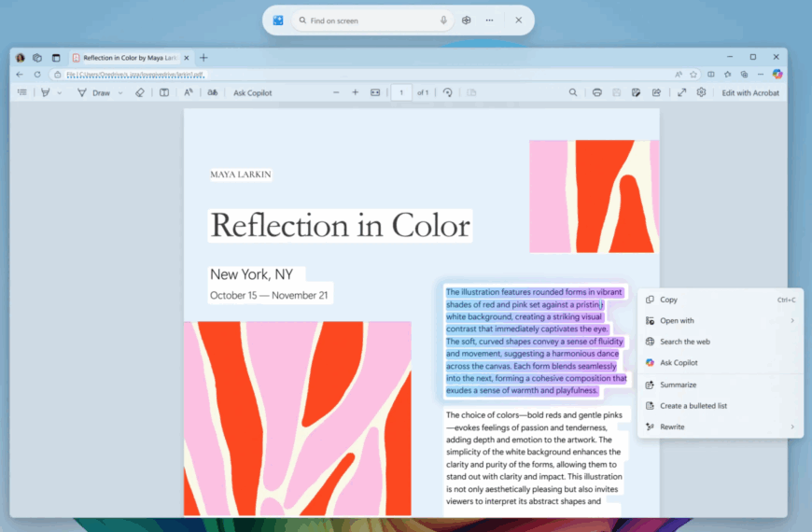Click the Save as icon with pencil
The width and height of the screenshot is (812, 532).
click(x=636, y=92)
